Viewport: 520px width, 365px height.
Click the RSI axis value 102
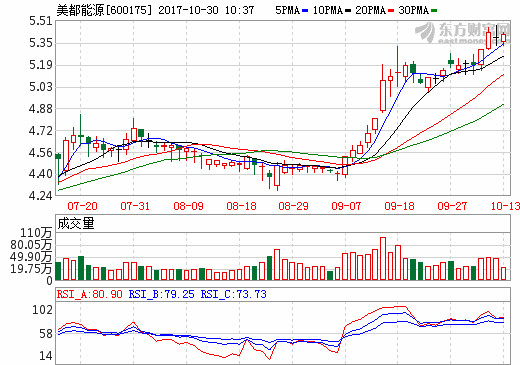point(42,310)
